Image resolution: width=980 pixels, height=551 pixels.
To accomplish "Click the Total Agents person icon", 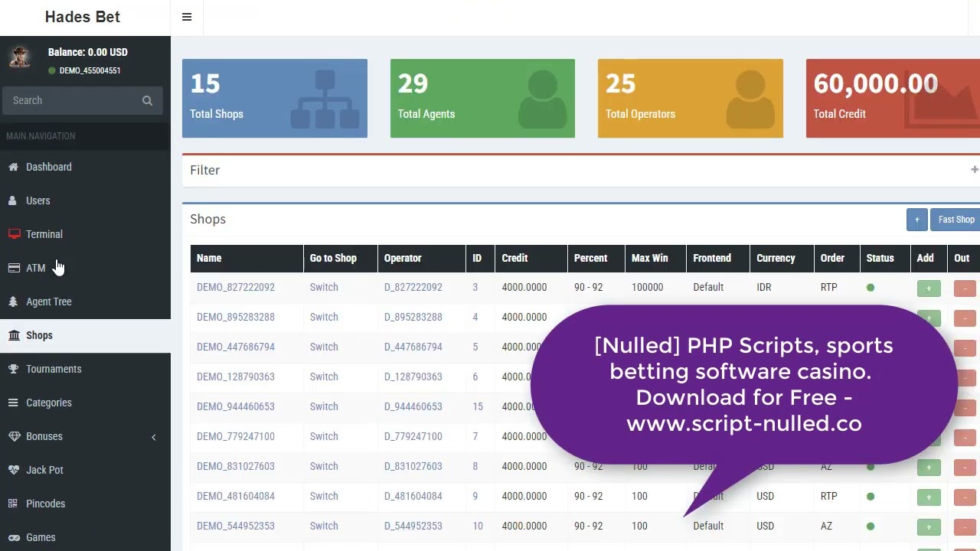I will (543, 99).
